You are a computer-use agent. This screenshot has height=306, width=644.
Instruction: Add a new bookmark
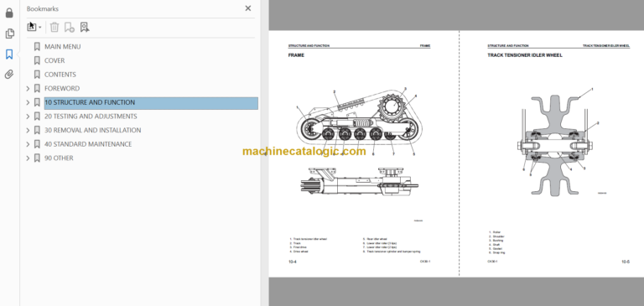tap(70, 27)
